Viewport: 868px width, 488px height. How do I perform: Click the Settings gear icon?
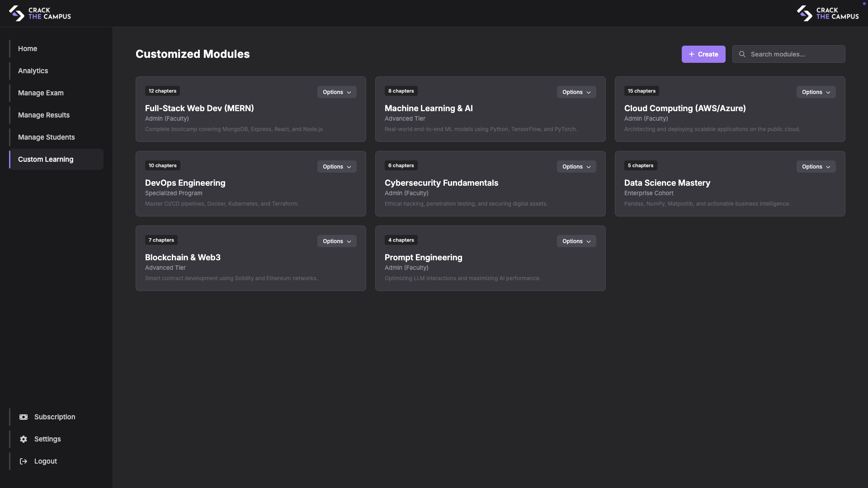(24, 439)
